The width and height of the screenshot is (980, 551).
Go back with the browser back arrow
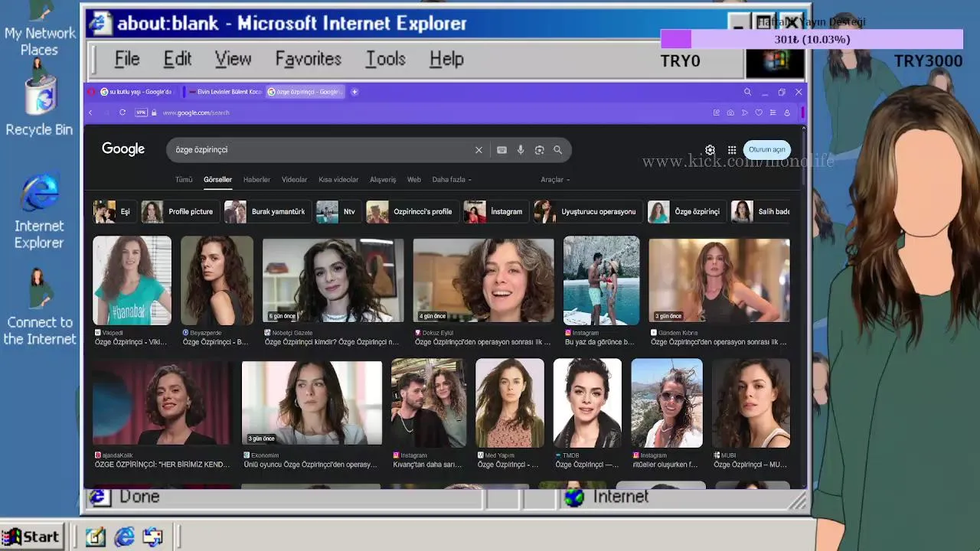click(x=90, y=112)
